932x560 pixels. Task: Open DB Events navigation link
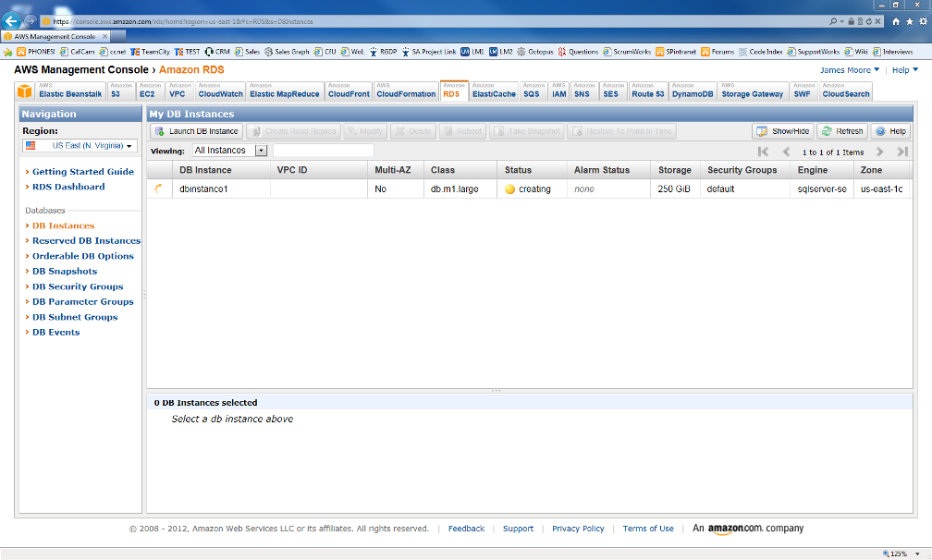click(x=55, y=332)
